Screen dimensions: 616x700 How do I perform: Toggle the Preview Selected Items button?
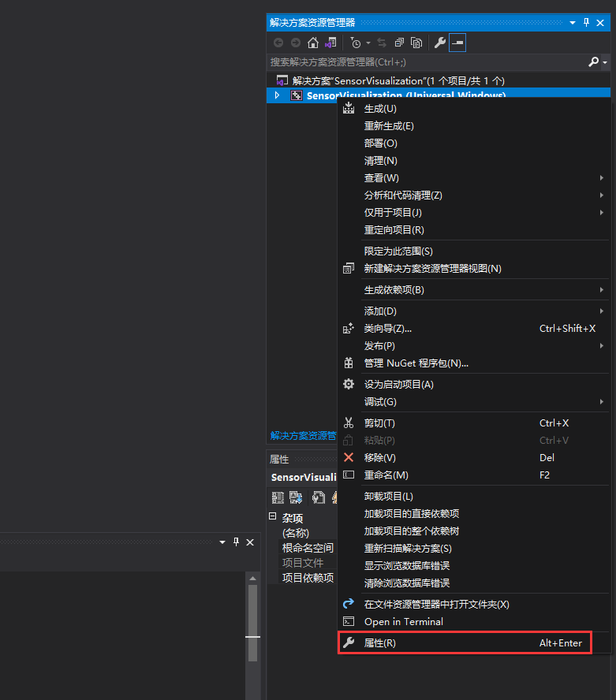(x=457, y=43)
